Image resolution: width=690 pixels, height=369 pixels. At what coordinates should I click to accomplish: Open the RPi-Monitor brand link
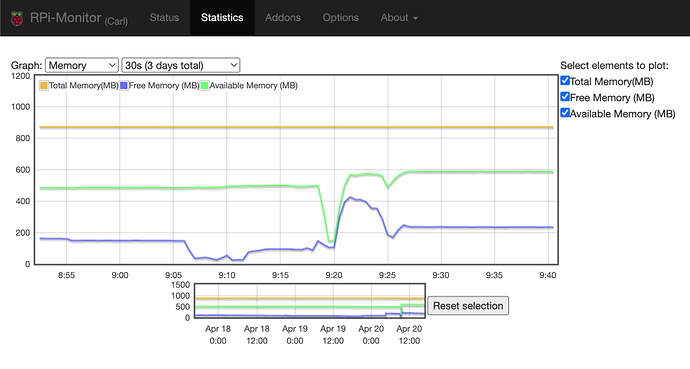tap(78, 18)
